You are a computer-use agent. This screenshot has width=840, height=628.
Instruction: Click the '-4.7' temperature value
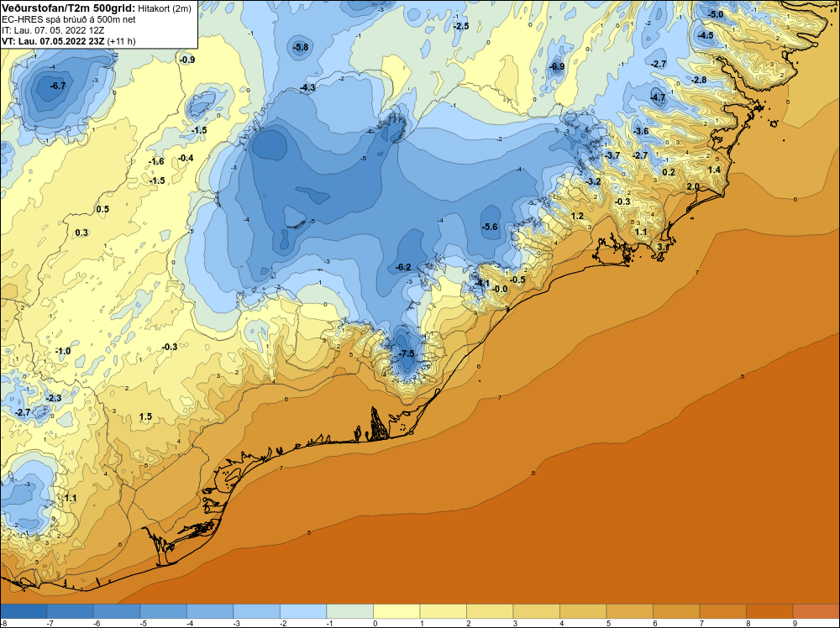coord(658,97)
